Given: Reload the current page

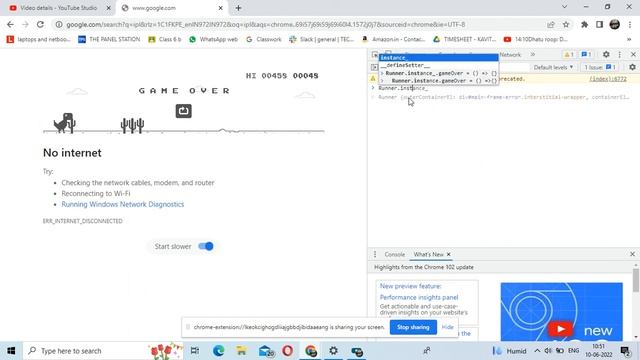Looking at the screenshot, I should [x=40, y=24].
